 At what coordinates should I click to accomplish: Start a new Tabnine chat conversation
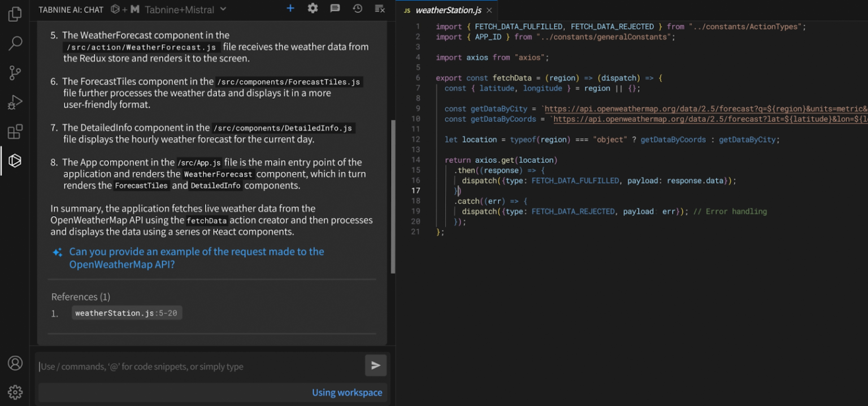tap(290, 8)
